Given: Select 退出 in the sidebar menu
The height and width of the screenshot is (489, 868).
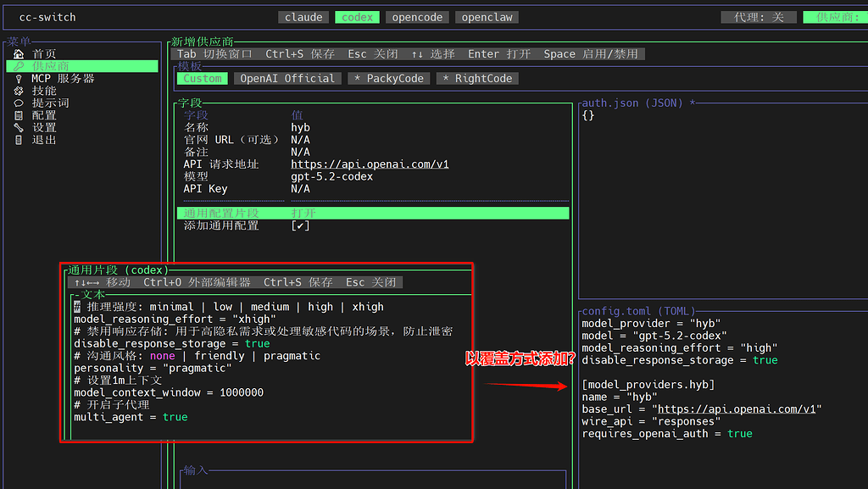Looking at the screenshot, I should tap(44, 140).
